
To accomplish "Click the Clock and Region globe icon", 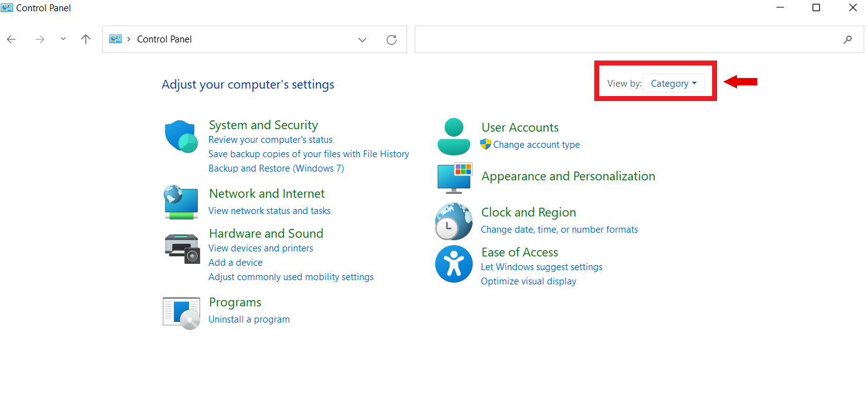I will click(453, 221).
